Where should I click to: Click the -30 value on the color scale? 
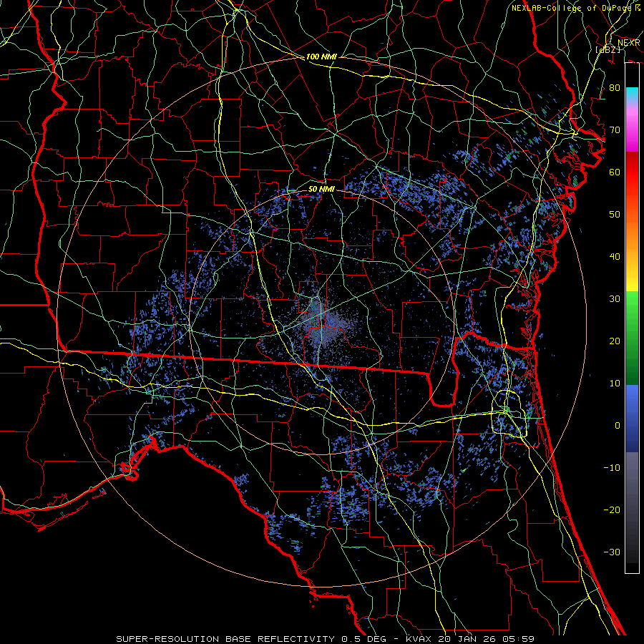(x=612, y=552)
